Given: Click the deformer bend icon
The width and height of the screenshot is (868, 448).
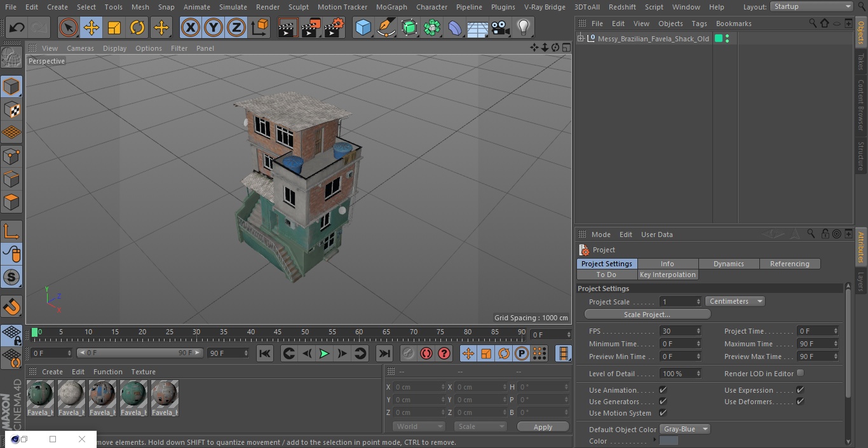Looking at the screenshot, I should click(454, 27).
